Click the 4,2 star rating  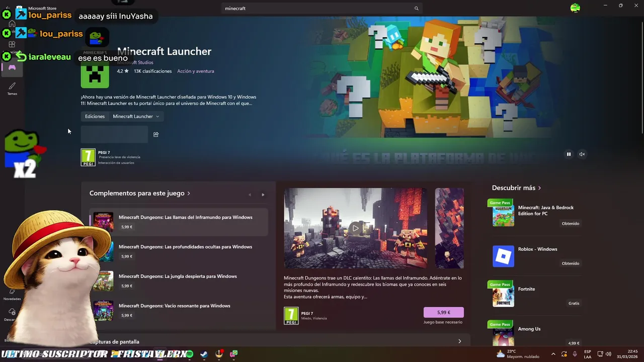[123, 71]
